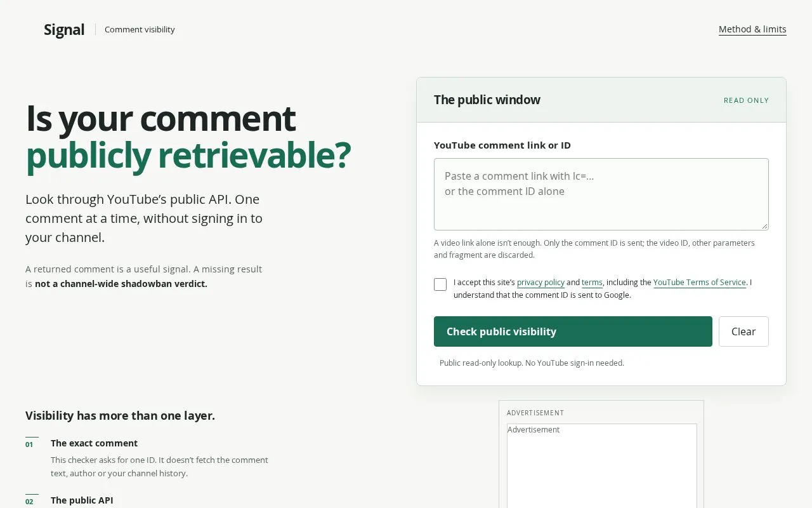Click 'YouTube comment link or ID' label
Screen dimensions: 812x508
tap(502, 145)
